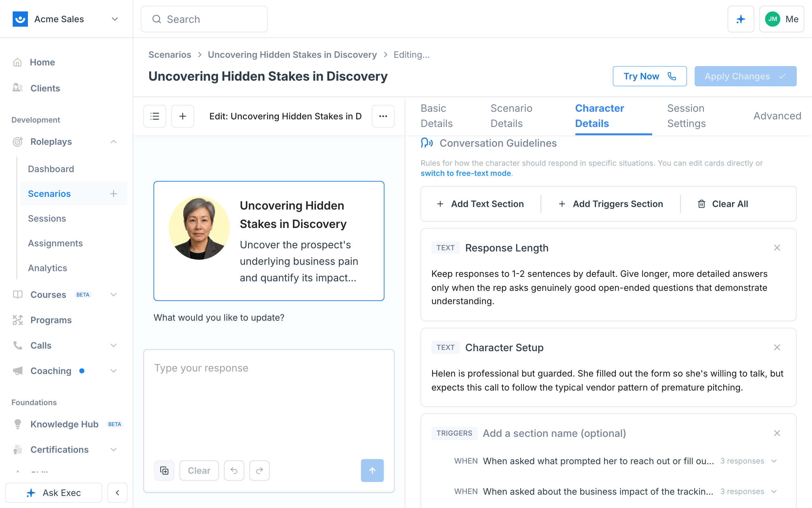Switch to the Basic Details tab
The image size is (812, 508).
tap(436, 116)
